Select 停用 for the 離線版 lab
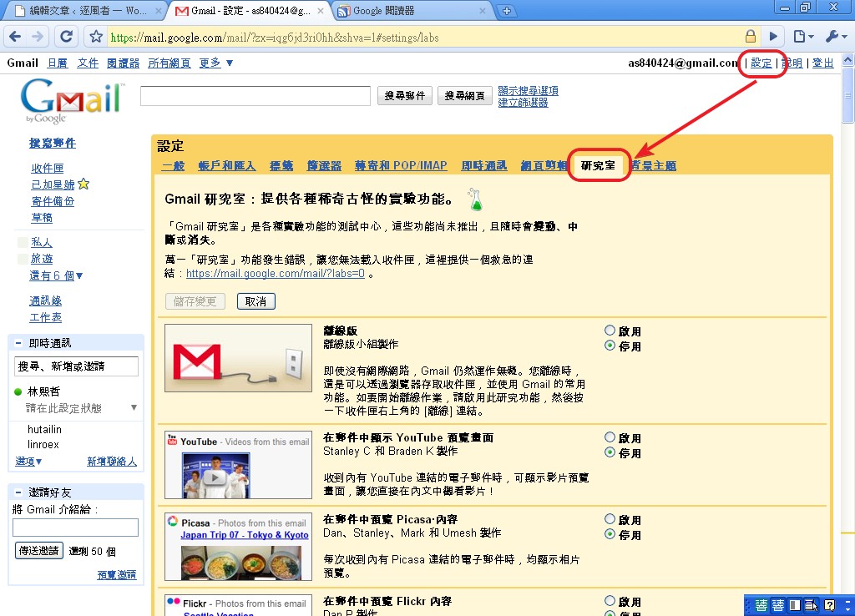The image size is (855, 616). [610, 346]
